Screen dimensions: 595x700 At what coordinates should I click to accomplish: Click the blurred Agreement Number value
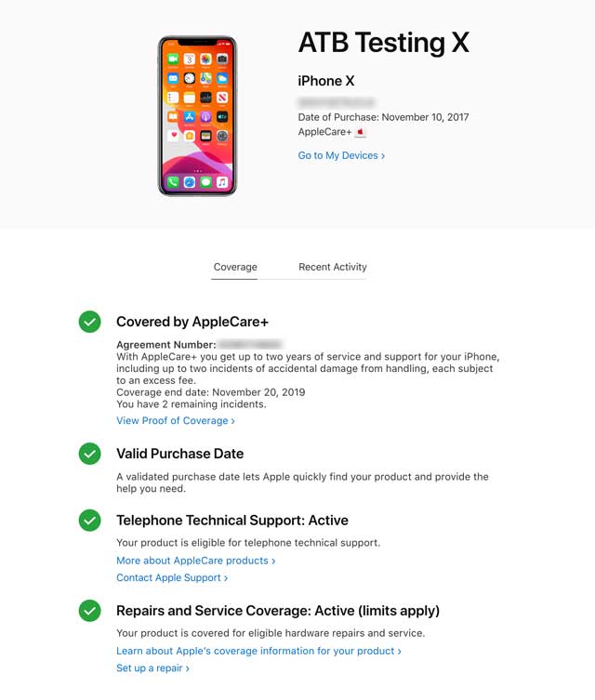[x=250, y=344]
